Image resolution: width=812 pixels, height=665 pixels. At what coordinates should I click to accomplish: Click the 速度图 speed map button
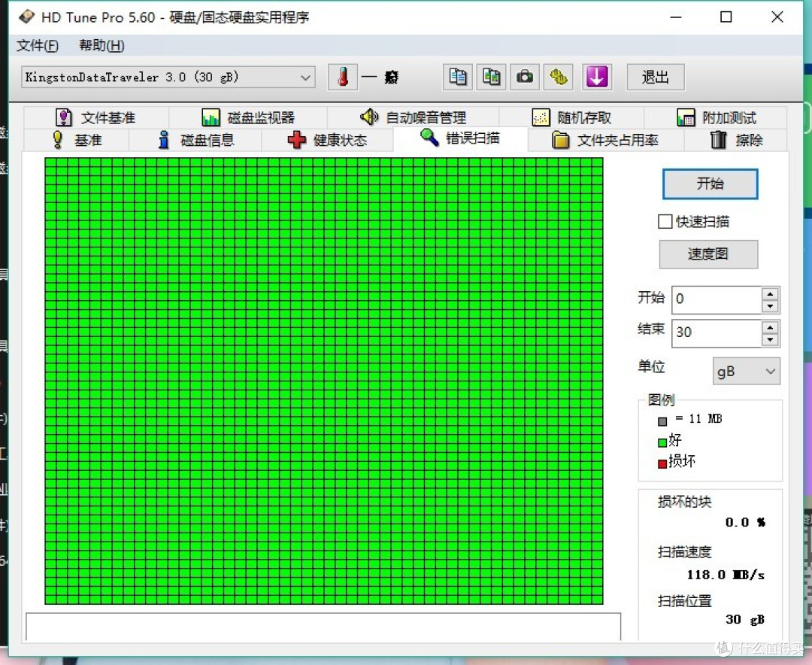[x=708, y=254]
